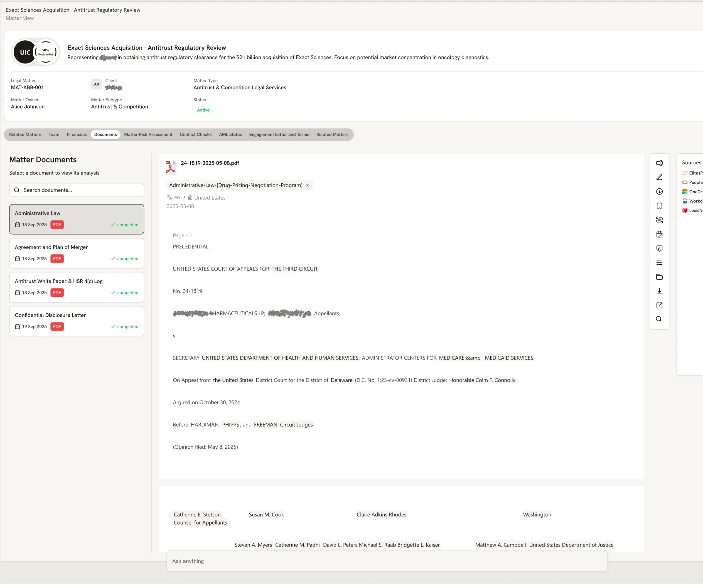Click highlighted MEDICAID SERVICES entity

tap(509, 358)
